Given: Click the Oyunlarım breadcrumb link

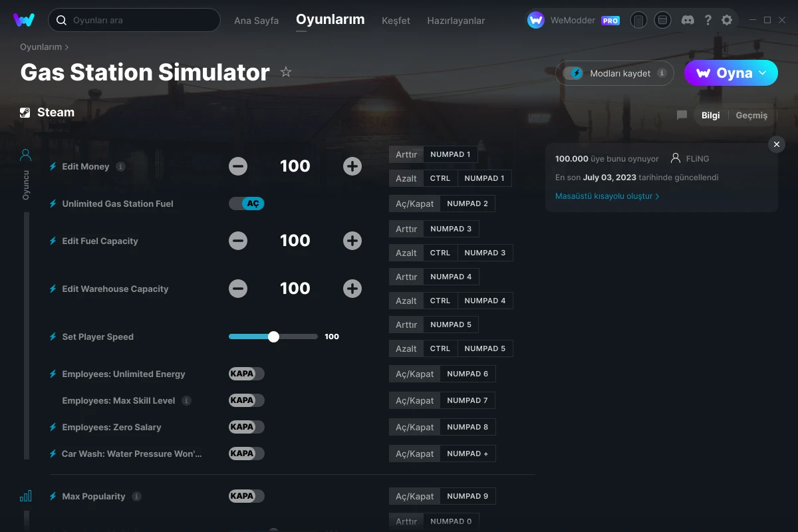Looking at the screenshot, I should 41,47.
